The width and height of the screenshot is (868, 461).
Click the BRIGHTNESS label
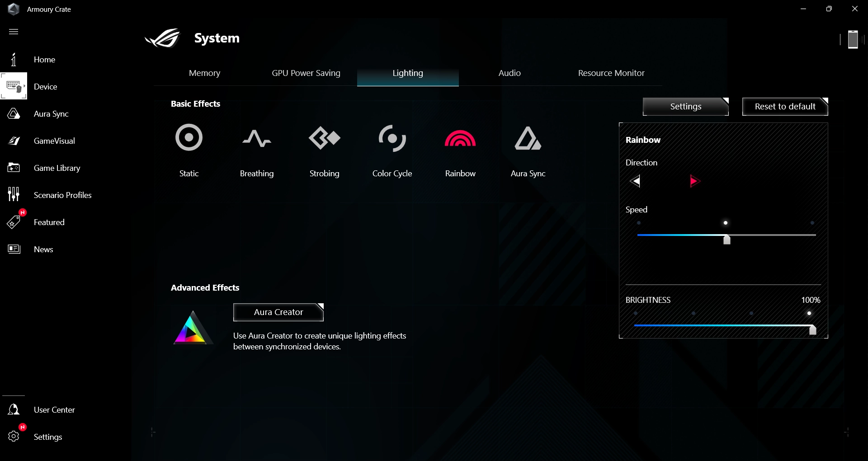click(x=648, y=300)
